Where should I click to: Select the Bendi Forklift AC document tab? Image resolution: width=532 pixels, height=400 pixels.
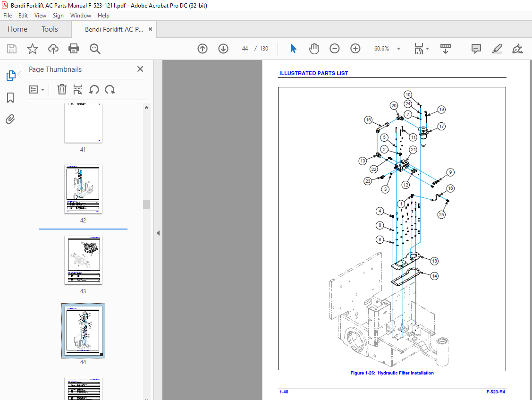click(114, 29)
